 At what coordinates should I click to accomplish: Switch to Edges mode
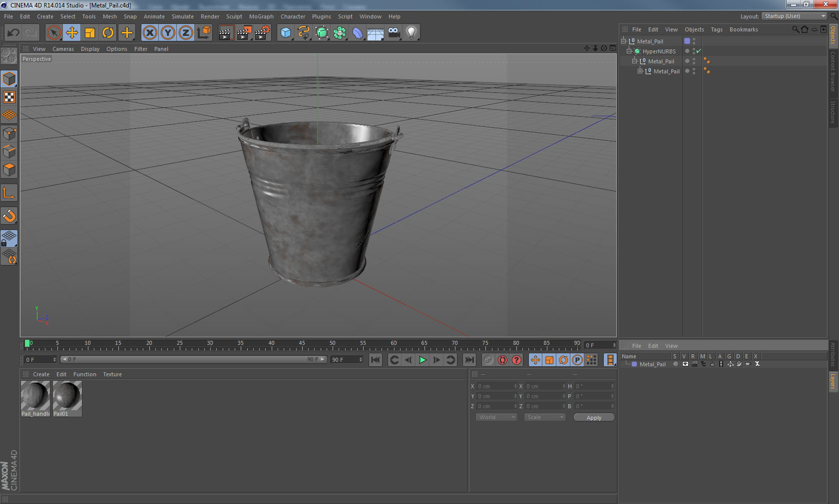pyautogui.click(x=9, y=152)
